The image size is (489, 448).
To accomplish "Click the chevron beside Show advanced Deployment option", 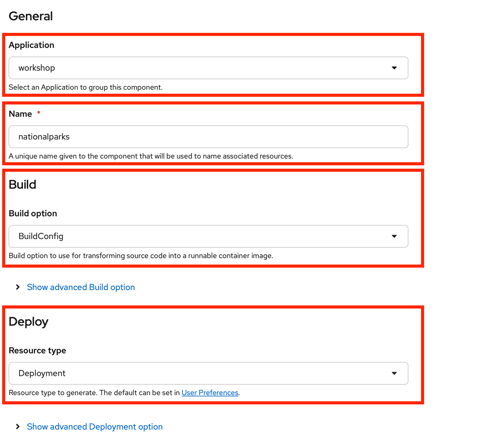I will point(18,426).
